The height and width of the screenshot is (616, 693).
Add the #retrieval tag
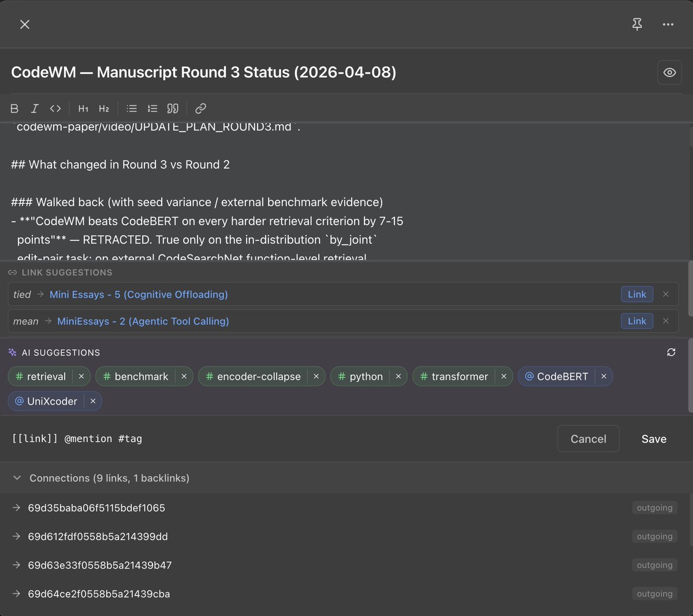point(41,376)
